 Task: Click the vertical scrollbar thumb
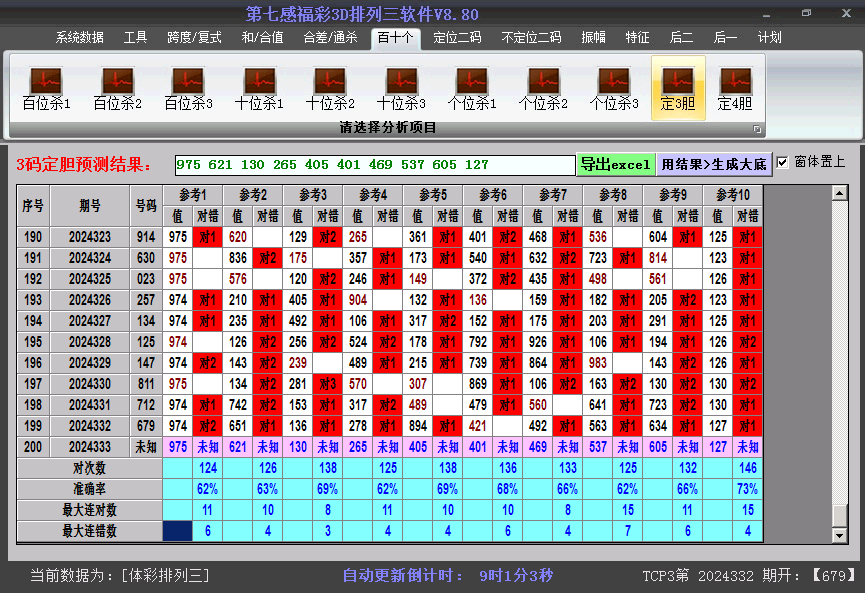click(x=840, y=516)
